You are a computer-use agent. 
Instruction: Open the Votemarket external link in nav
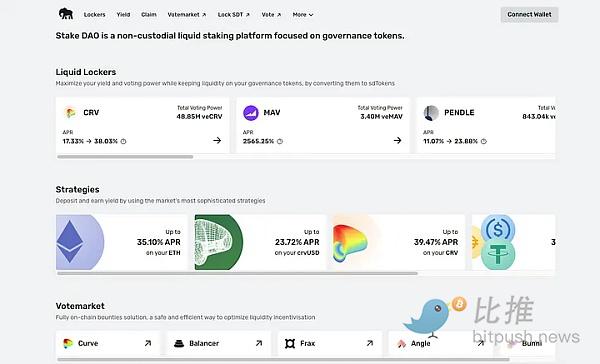coord(187,15)
